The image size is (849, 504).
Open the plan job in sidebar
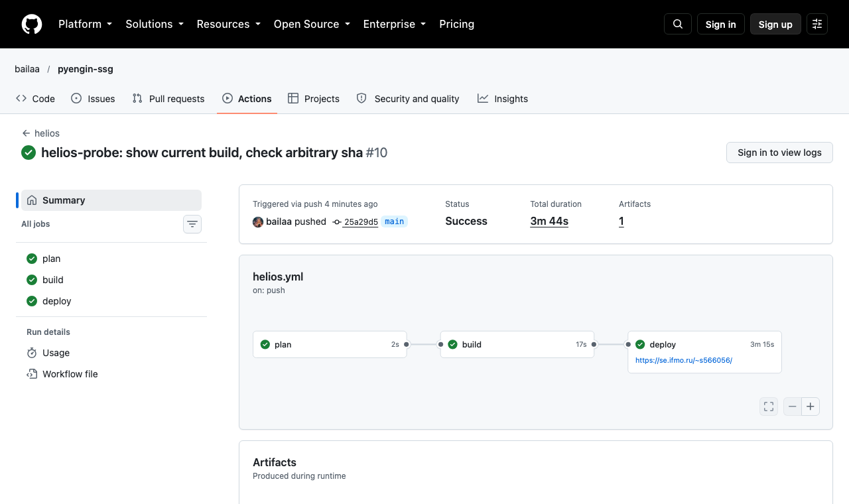coord(111,259)
